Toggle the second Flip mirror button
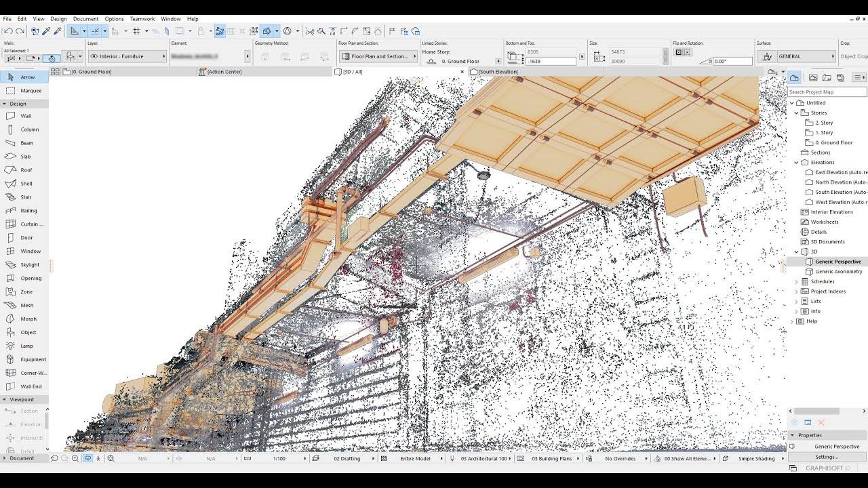This screenshot has height=488, width=868. [687, 52]
